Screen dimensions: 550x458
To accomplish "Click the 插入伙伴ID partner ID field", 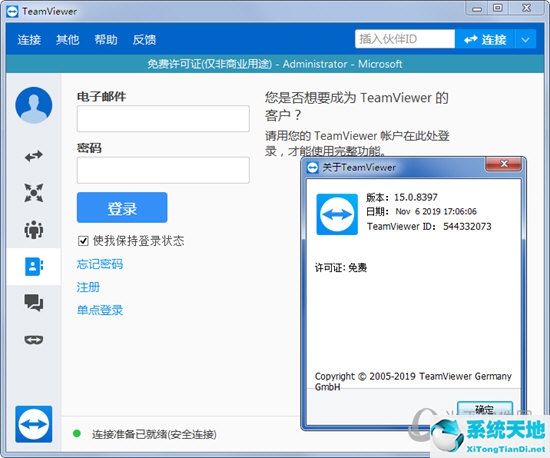I will (405, 39).
